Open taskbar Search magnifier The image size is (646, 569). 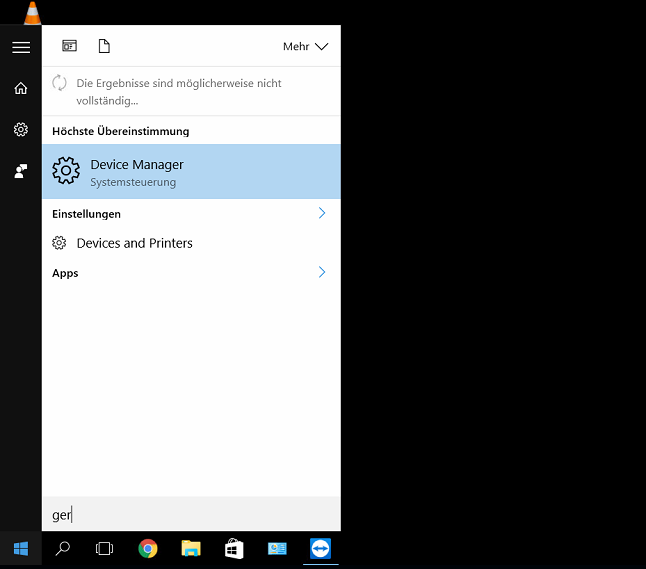[63, 549]
